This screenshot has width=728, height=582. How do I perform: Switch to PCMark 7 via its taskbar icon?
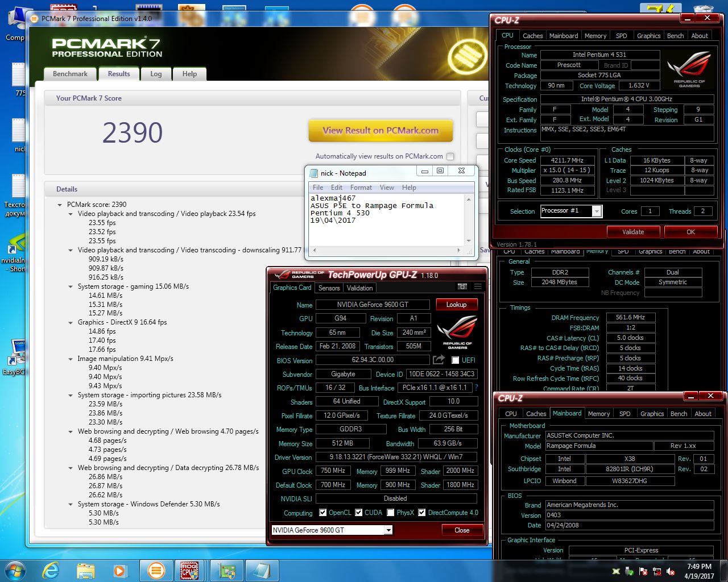pyautogui.click(x=156, y=571)
